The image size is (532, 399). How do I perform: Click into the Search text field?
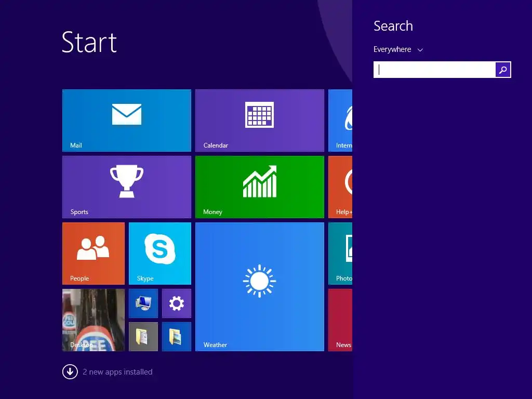click(434, 70)
